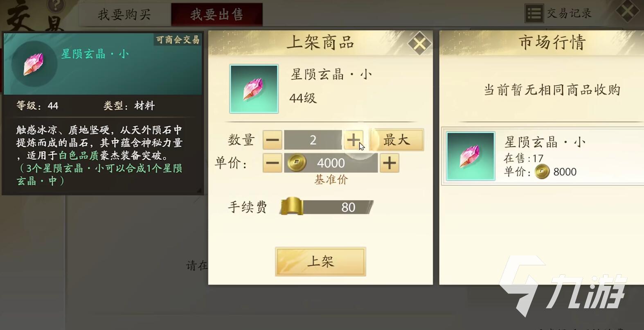Close the 上架商品 dialog with X
This screenshot has width=644, height=330.
coord(419,43)
